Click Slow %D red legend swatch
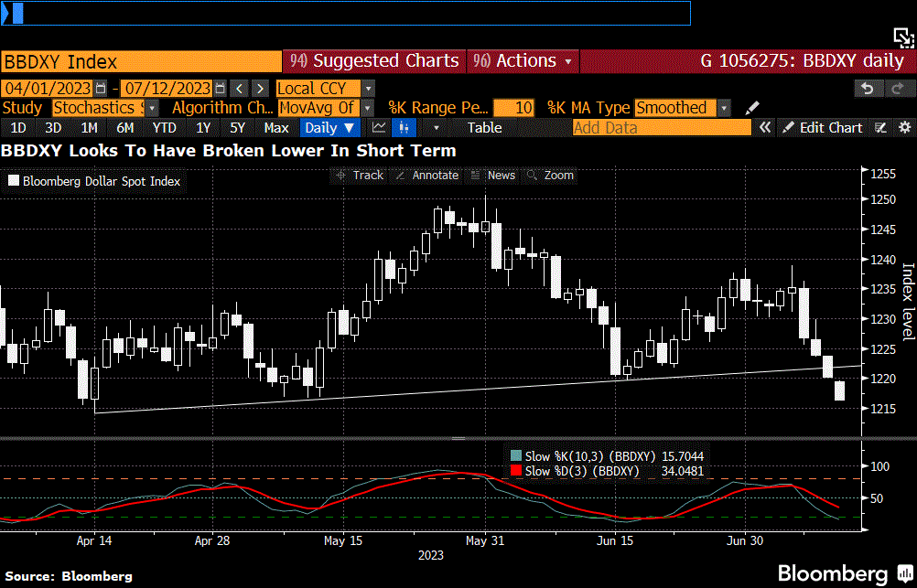Image resolution: width=917 pixels, height=588 pixels. tap(516, 471)
